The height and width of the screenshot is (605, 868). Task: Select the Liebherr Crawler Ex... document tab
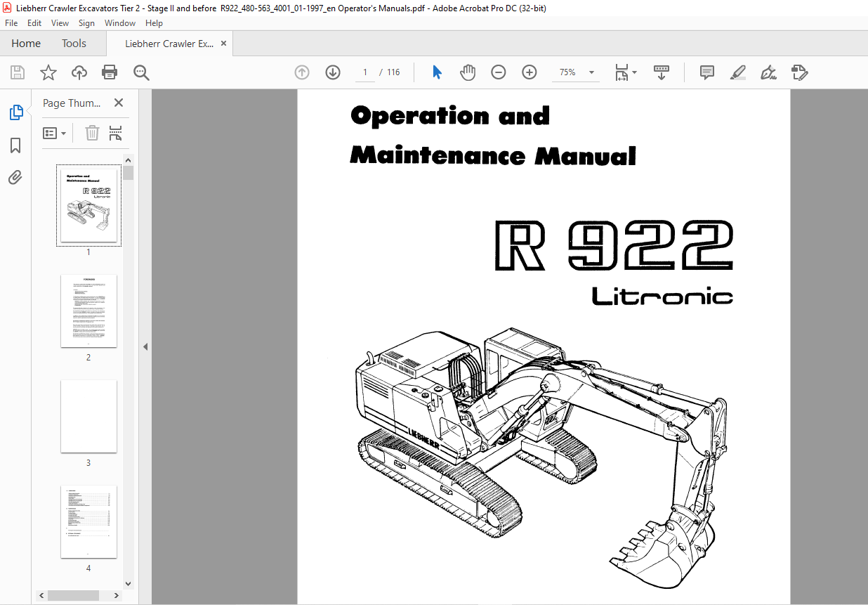(169, 44)
